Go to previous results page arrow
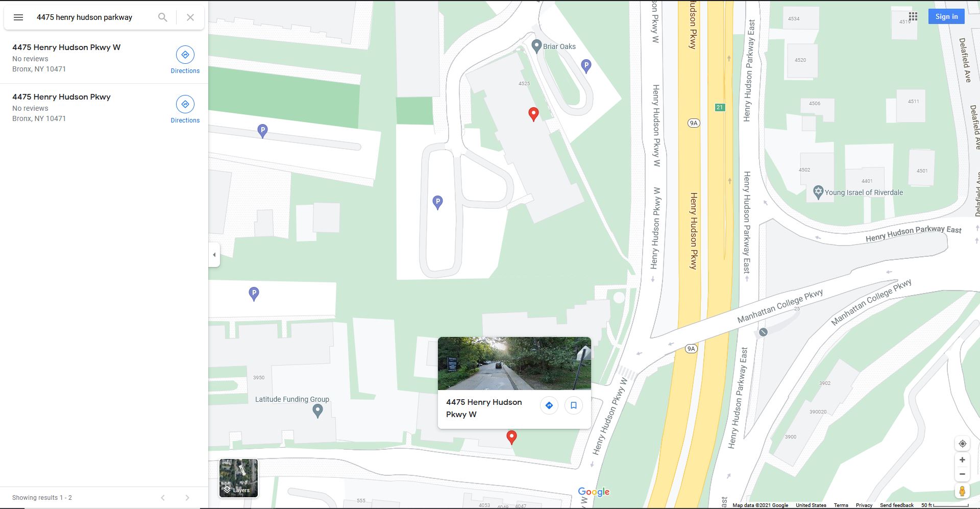 coord(163,498)
